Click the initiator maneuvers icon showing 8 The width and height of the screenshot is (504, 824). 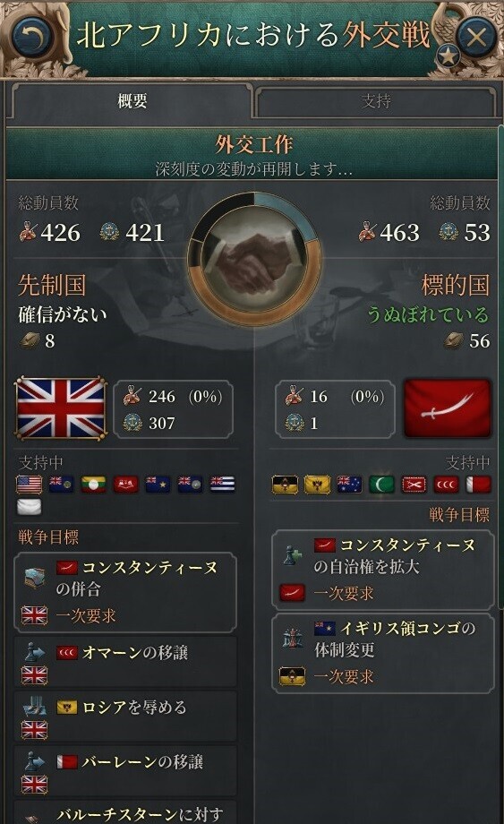[30, 340]
